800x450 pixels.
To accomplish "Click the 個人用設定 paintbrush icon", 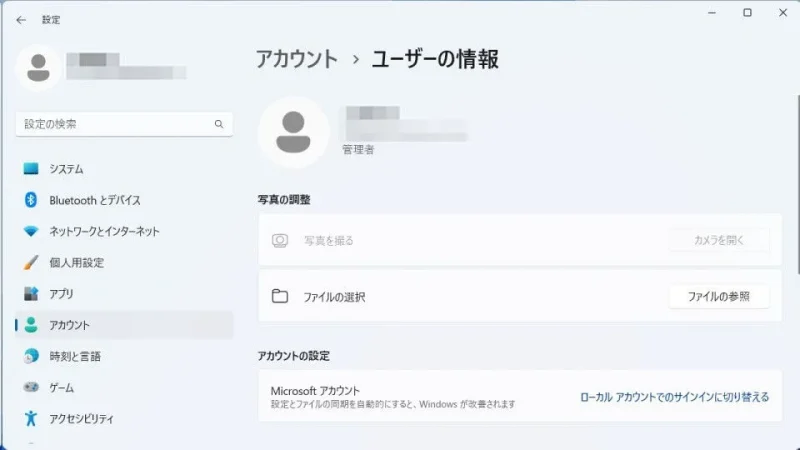I will pyautogui.click(x=31, y=262).
